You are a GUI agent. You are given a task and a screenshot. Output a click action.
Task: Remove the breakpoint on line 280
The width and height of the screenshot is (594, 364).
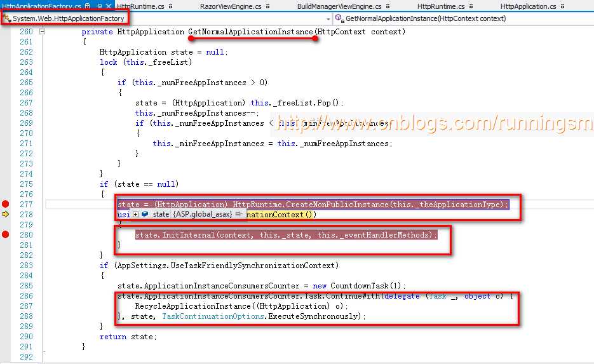[x=5, y=235]
